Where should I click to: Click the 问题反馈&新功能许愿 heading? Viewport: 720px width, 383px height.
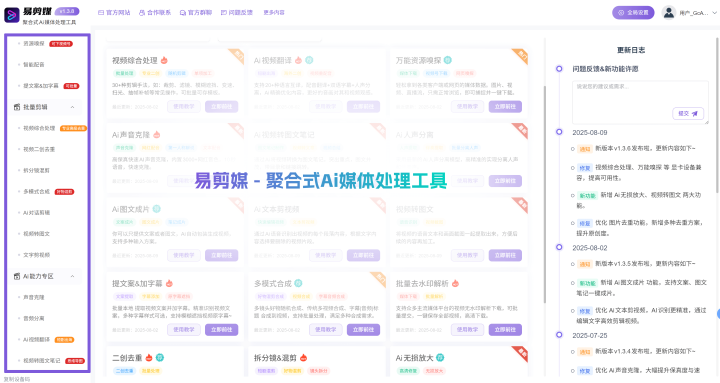605,69
